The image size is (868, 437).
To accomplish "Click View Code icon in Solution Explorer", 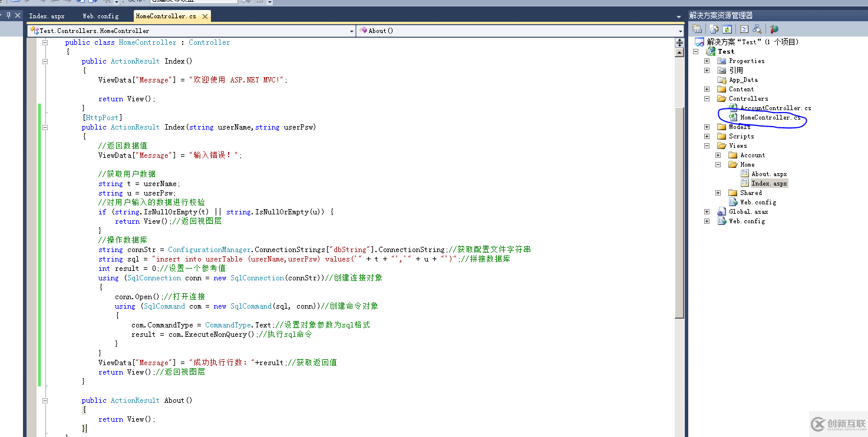I will [x=744, y=29].
